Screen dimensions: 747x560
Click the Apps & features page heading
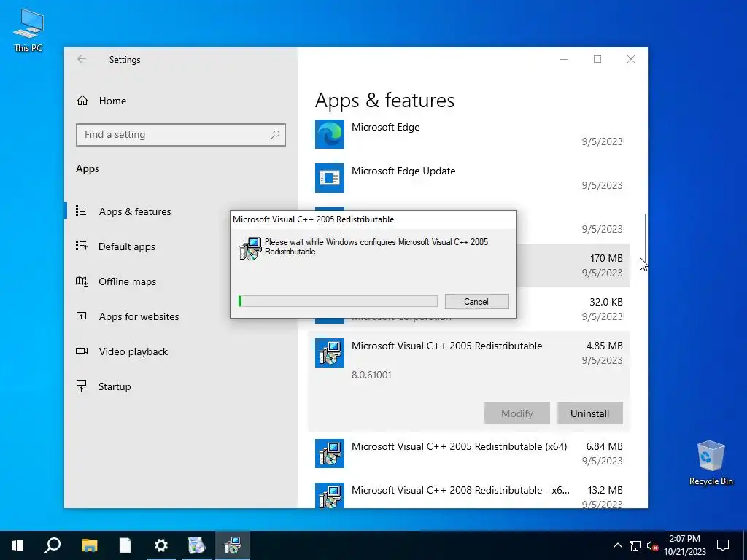384,100
